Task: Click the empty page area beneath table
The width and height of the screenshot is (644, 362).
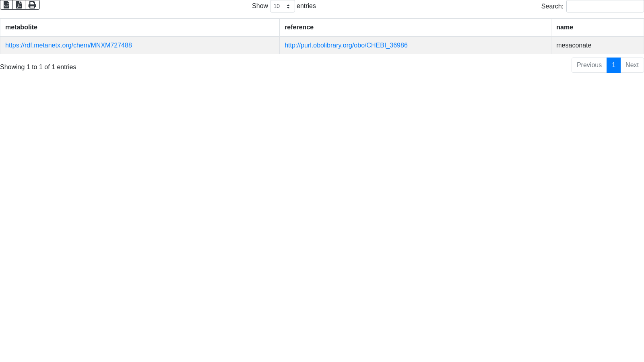Action: (x=322, y=201)
